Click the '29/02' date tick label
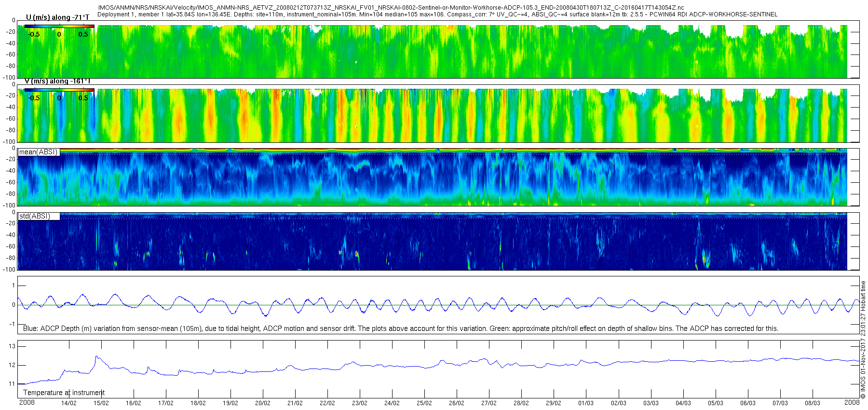This screenshot has height=410, width=868. click(x=554, y=403)
